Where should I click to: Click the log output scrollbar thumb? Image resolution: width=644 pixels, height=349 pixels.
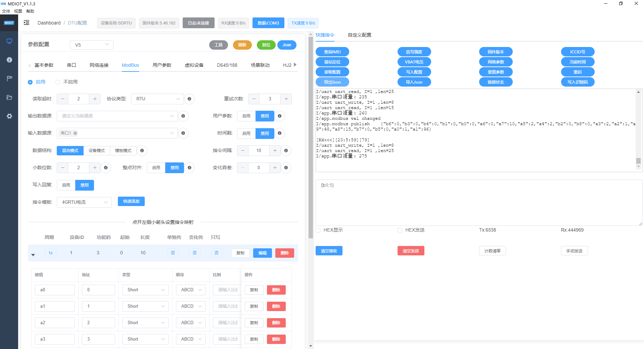(639, 161)
